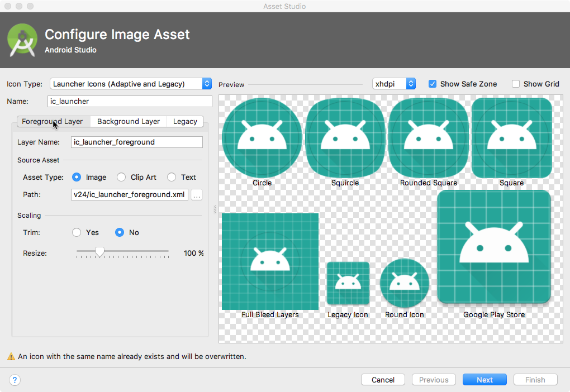Switch to the Background Layer tab
Screen dimensions: 570x392
[129, 121]
